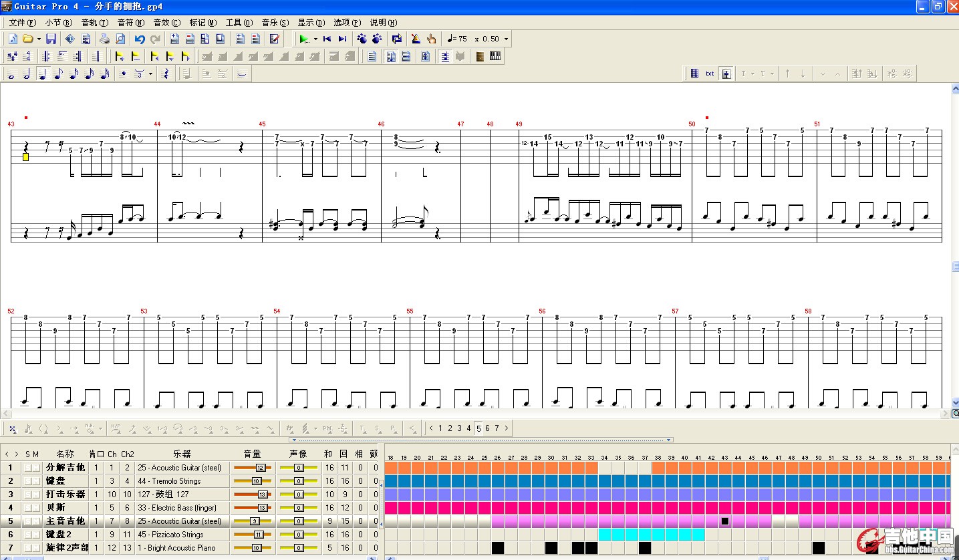This screenshot has height=560, width=959.
Task: Show the fretboard view icon
Action: pyautogui.click(x=480, y=57)
